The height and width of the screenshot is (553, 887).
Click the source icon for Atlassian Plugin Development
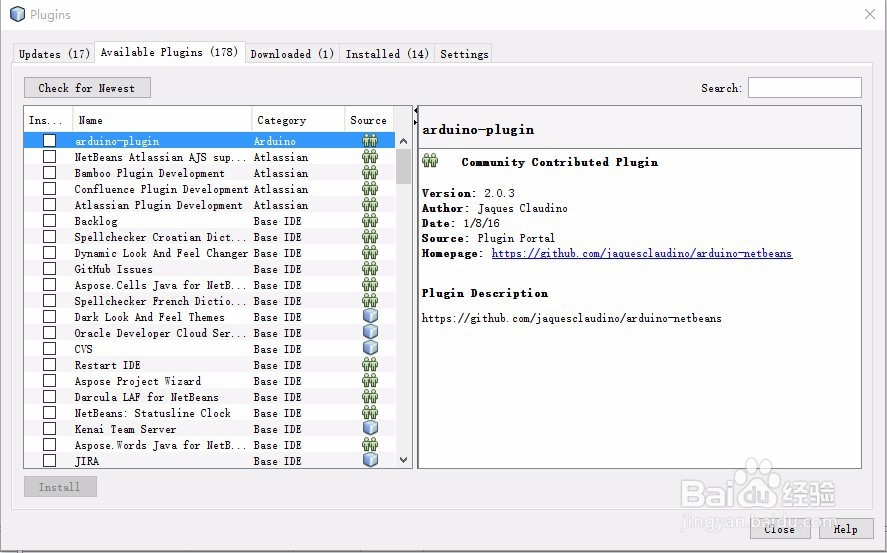[370, 204]
